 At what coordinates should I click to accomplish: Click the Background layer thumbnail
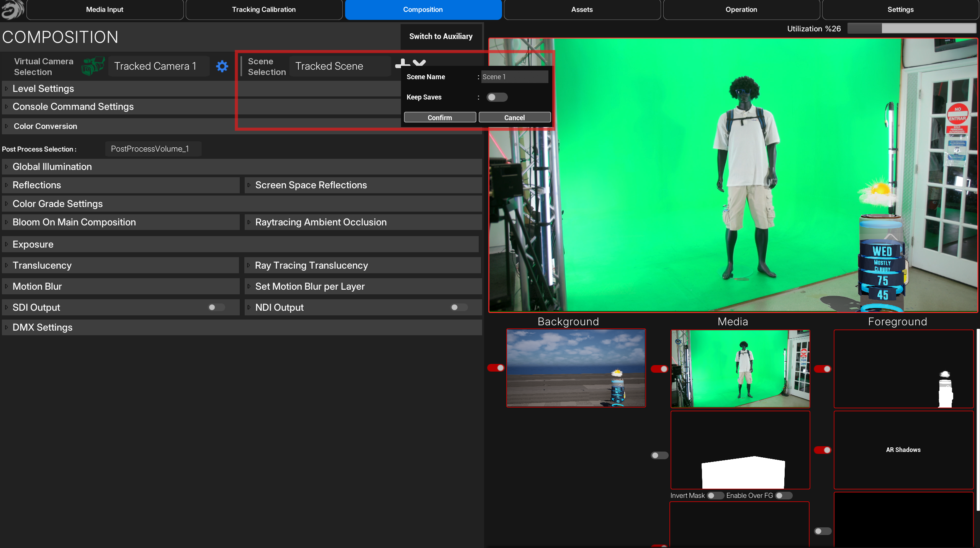point(576,368)
